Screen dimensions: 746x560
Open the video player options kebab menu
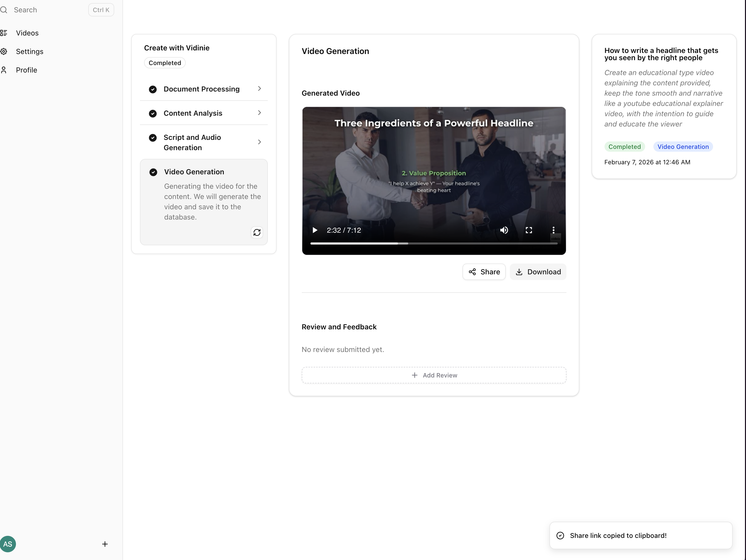tap(553, 230)
